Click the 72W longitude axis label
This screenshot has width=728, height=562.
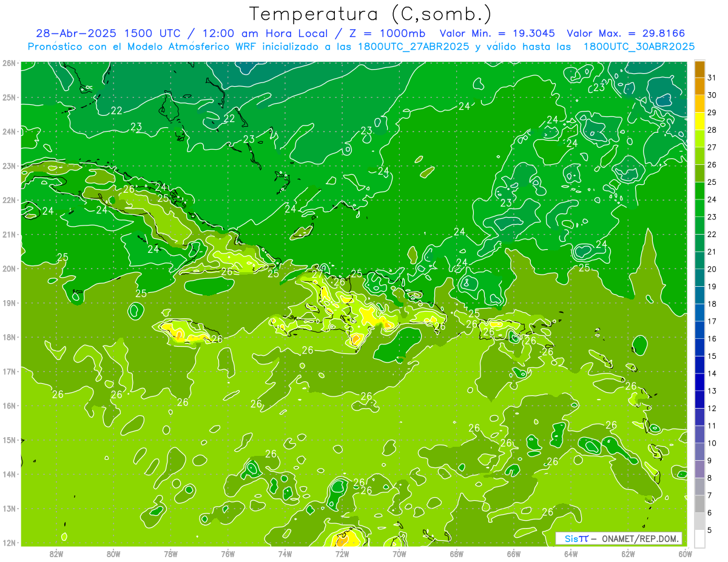[342, 553]
